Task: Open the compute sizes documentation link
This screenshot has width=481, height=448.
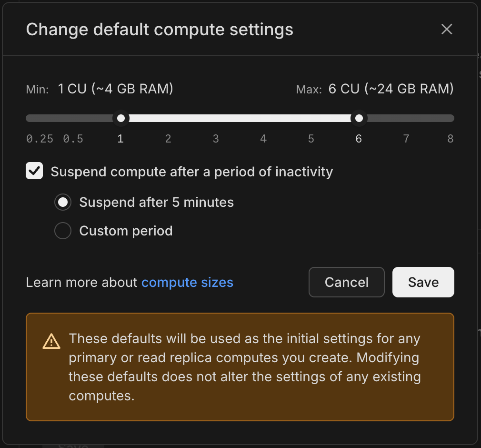Action: 187,282
